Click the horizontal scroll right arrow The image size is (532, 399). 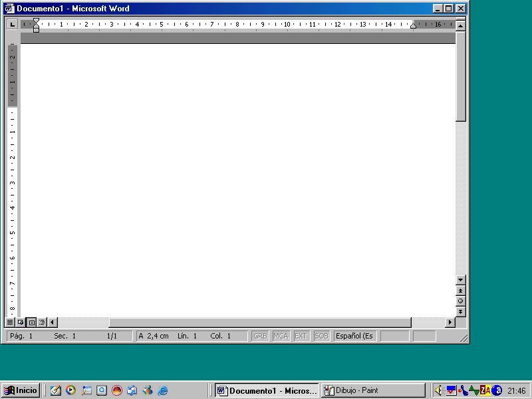point(450,322)
